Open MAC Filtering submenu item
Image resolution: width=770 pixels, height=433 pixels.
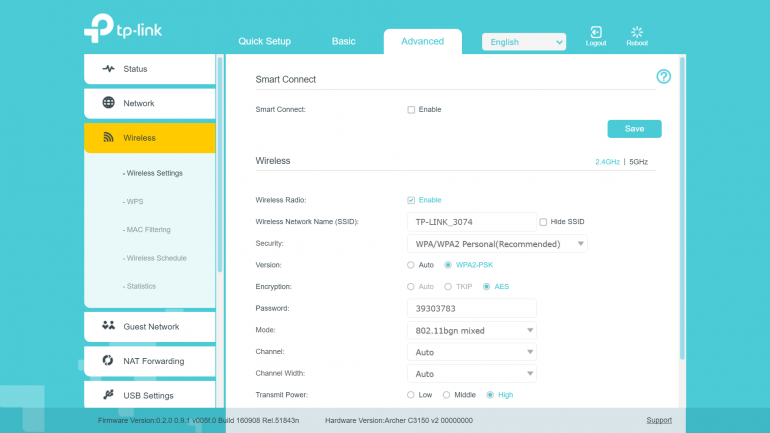click(147, 230)
